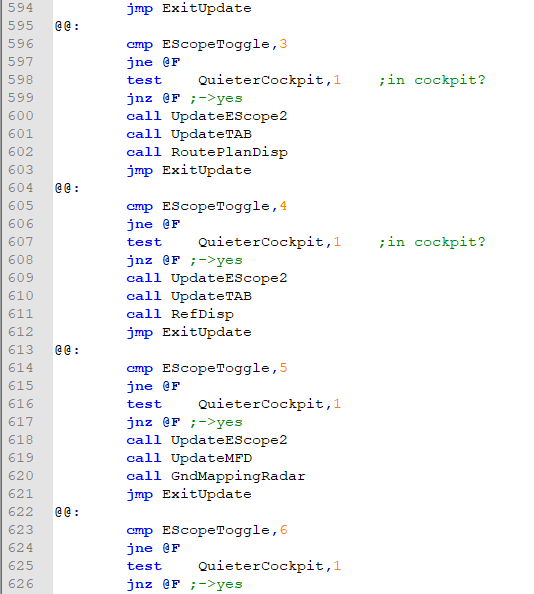Click the ';in cockpit?' comment on line 607
The width and height of the screenshot is (534, 594).
click(x=432, y=242)
